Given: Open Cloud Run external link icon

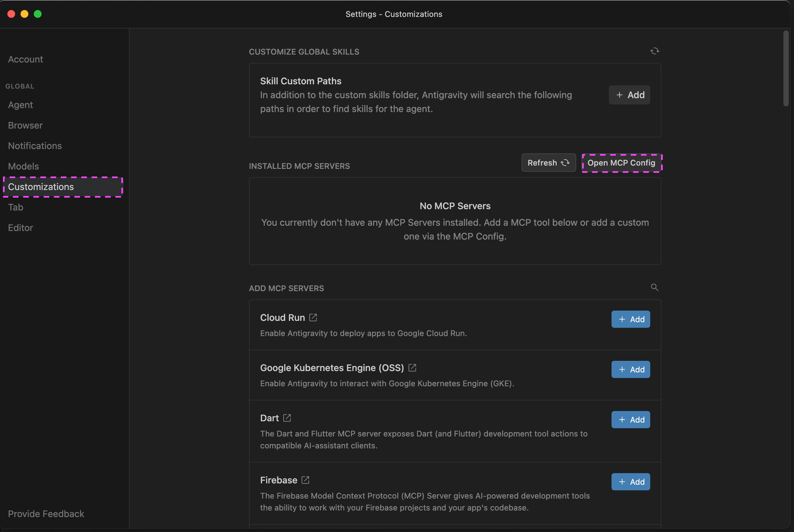Looking at the screenshot, I should click(x=313, y=318).
